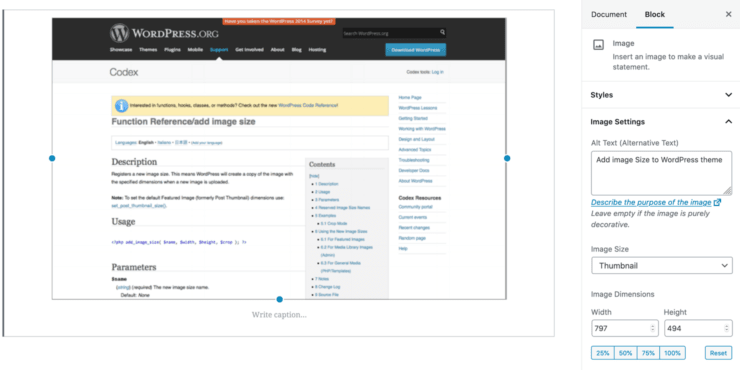
Task: Click the 'Image Dimensions' label
Action: point(622,294)
